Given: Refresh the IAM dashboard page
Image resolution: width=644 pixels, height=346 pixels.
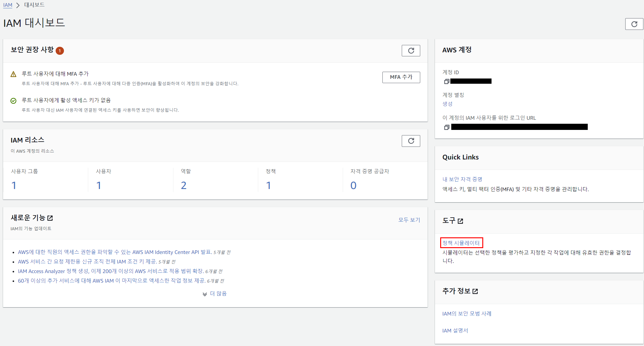Looking at the screenshot, I should (634, 24).
